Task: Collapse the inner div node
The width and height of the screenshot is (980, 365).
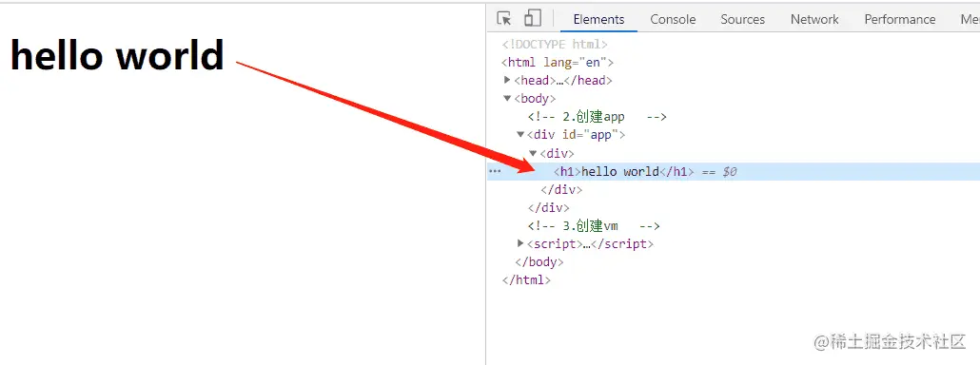Action: (x=533, y=152)
